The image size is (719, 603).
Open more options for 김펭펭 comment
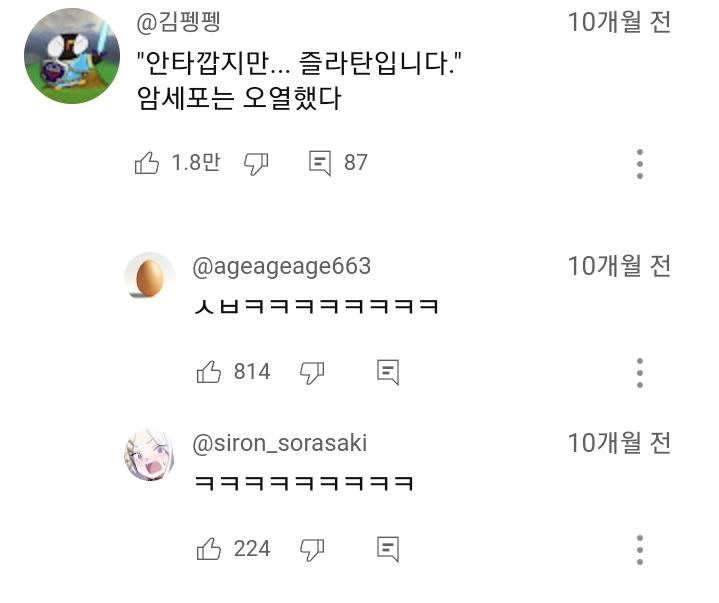point(640,164)
